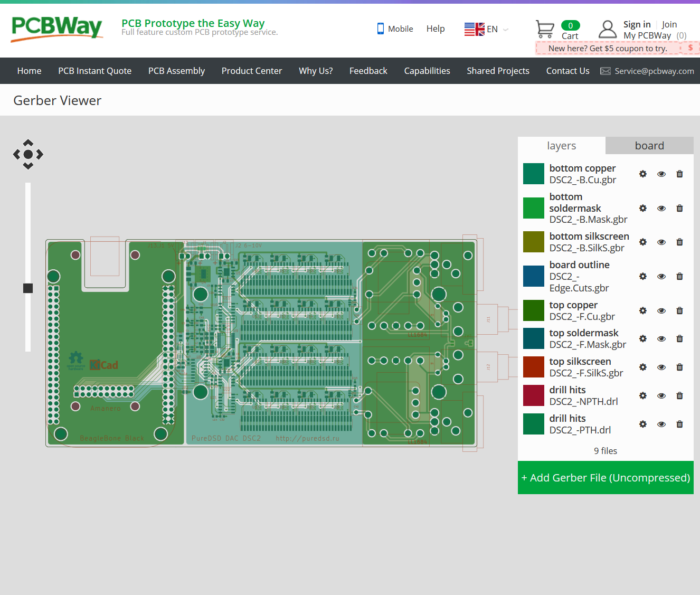
Task: Switch to the board tab
Action: click(649, 146)
